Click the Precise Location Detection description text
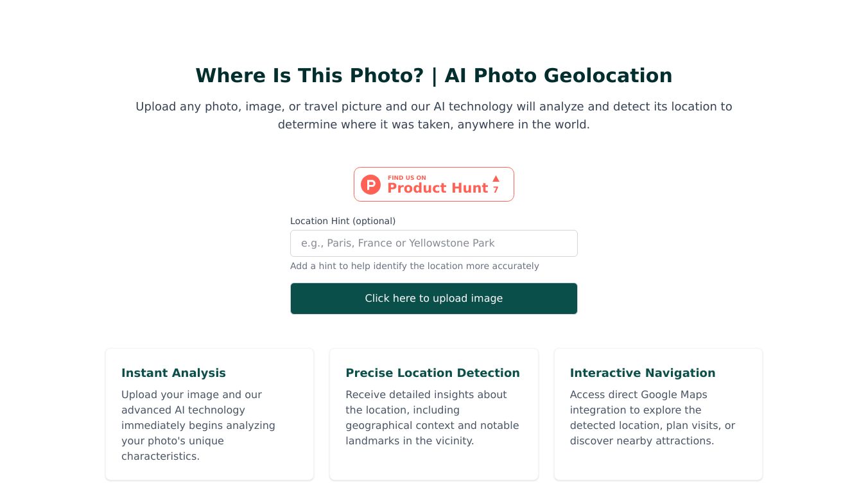Image resolution: width=868 pixels, height=488 pixels. 431,417
